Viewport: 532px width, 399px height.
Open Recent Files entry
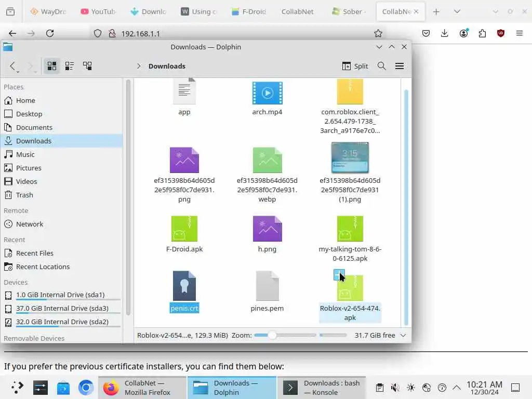click(x=61, y=254)
